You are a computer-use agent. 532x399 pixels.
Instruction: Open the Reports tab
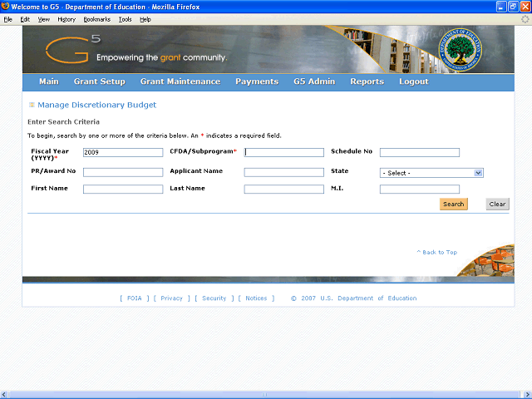[x=367, y=81]
